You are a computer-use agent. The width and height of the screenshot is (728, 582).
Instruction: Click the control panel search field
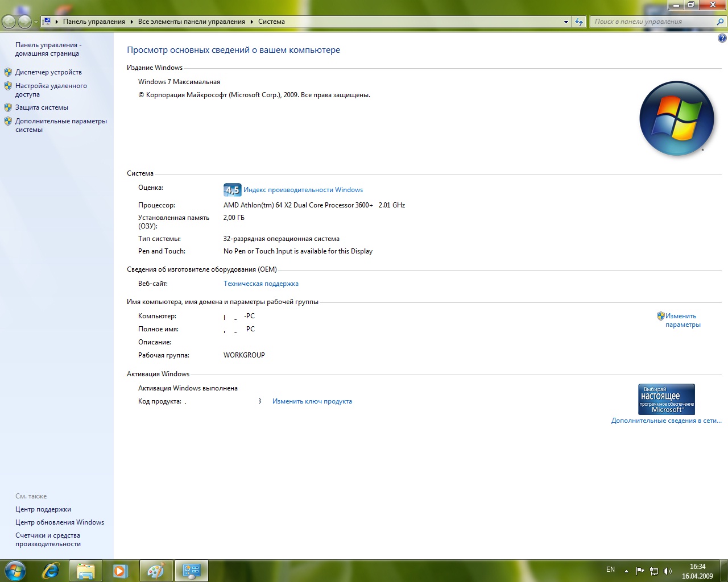(653, 22)
